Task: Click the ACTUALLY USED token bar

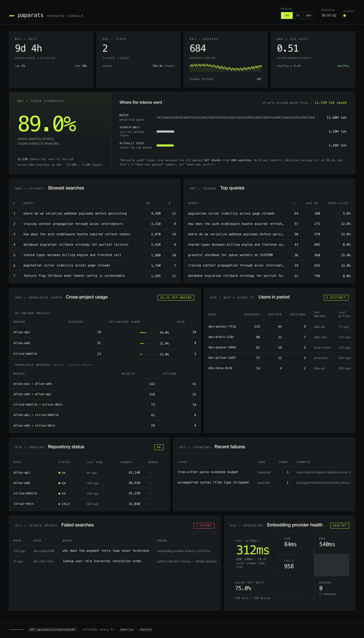Action: point(236,145)
